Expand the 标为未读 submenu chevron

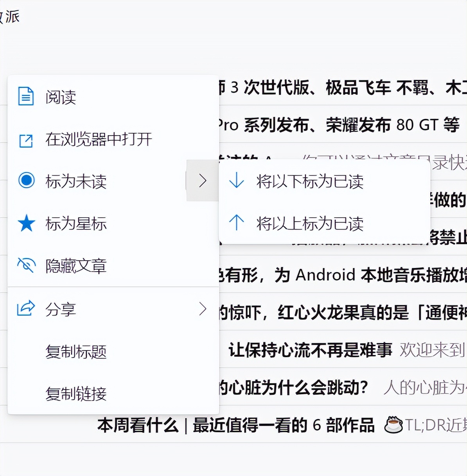(x=203, y=181)
